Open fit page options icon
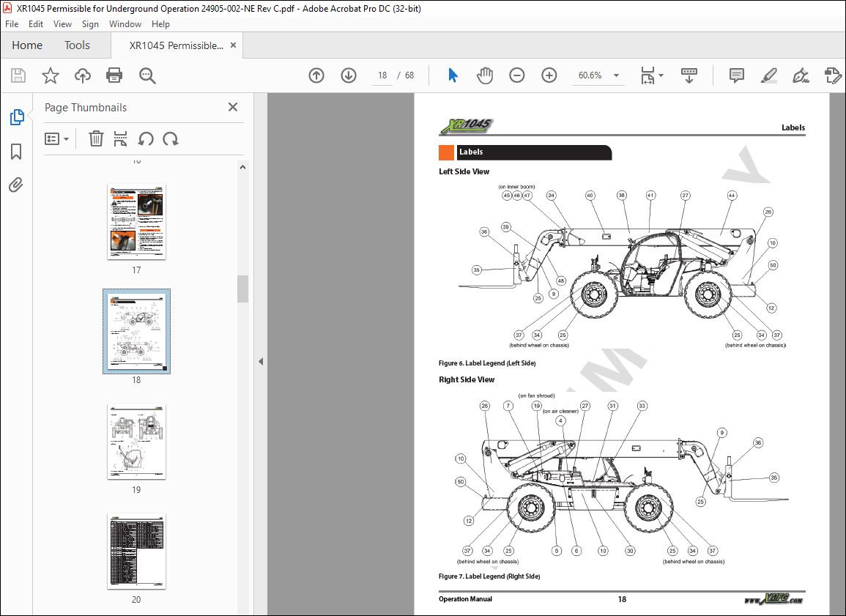The image size is (846, 616). [648, 75]
